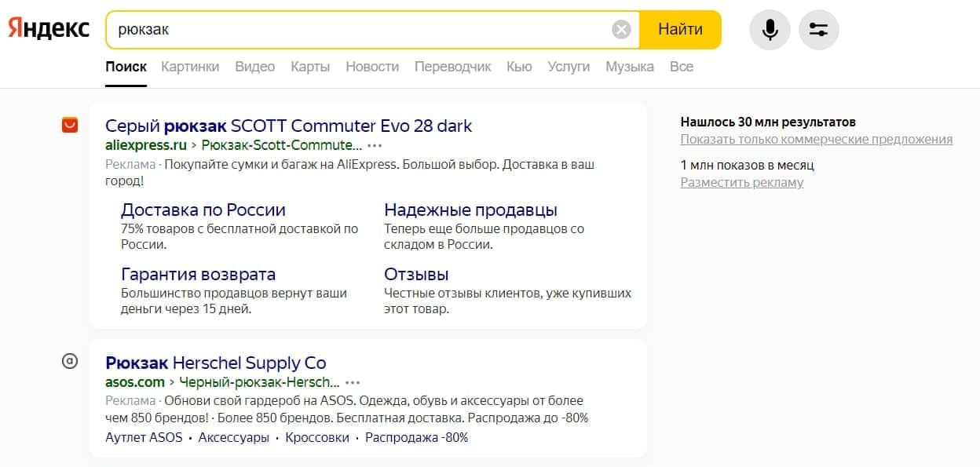Image resolution: width=980 pixels, height=467 pixels.
Task: Open the Отзывы sitelink
Action: point(416,274)
